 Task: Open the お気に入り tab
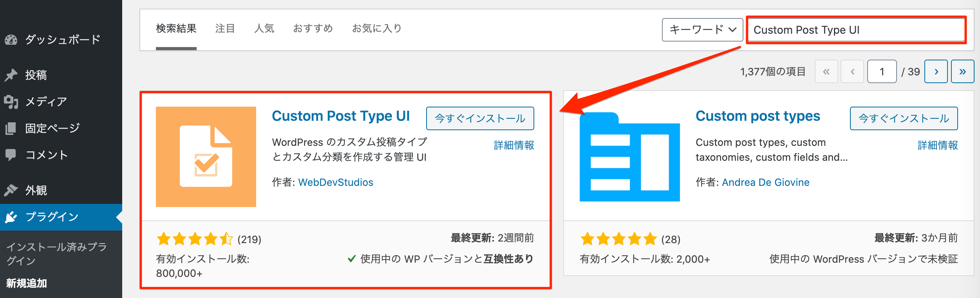pyautogui.click(x=377, y=29)
